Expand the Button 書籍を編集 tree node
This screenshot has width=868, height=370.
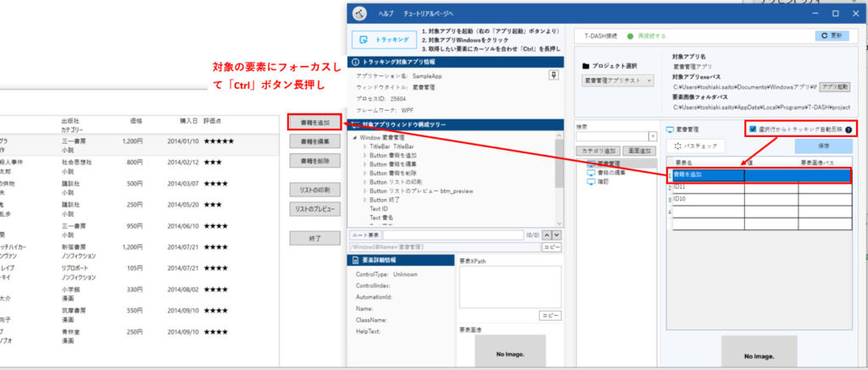tap(365, 163)
